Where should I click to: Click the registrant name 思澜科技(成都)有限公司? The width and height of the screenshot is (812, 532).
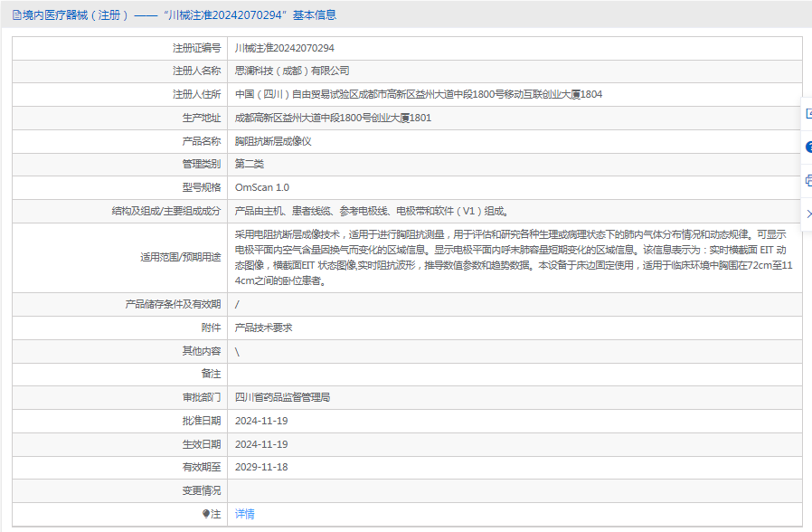tap(292, 71)
